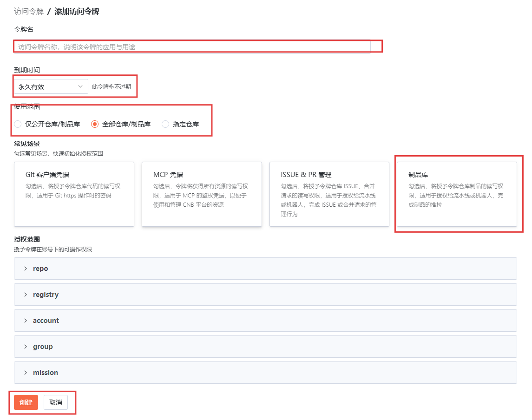532x420 pixels.
Task: Choose the ISSUE & PR 管理 scenario card
Action: click(x=329, y=194)
